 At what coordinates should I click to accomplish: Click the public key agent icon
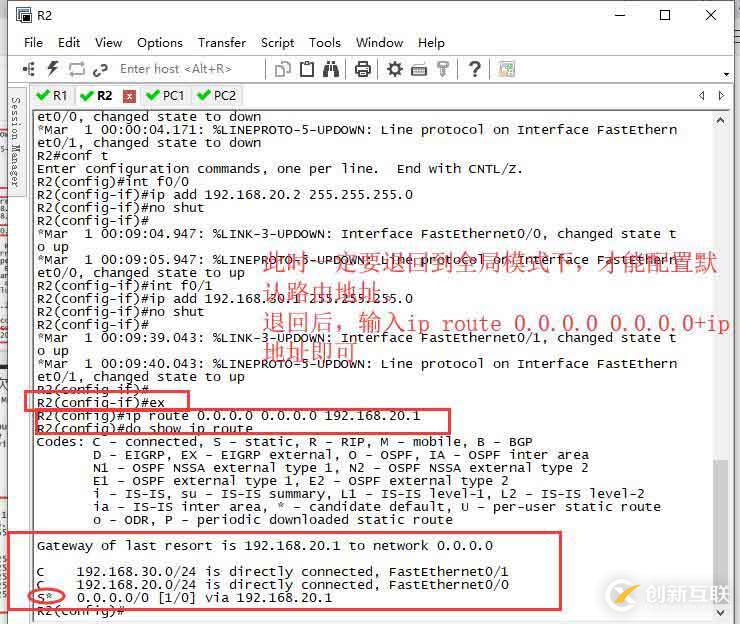pyautogui.click(x=443, y=69)
